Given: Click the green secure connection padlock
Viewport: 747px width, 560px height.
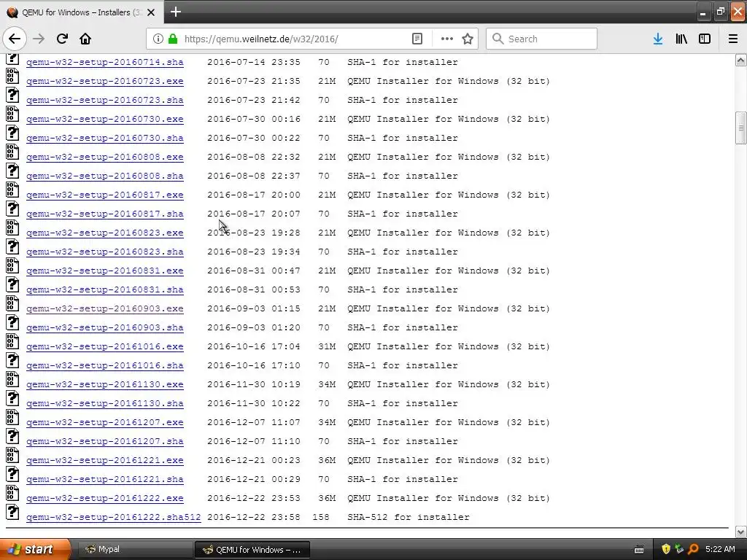Looking at the screenshot, I should pyautogui.click(x=173, y=39).
